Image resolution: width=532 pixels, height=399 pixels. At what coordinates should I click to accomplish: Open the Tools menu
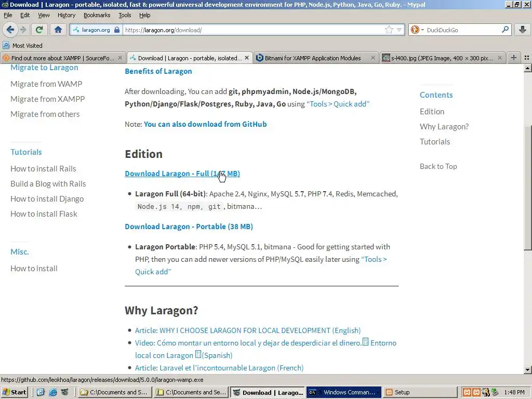[125, 15]
